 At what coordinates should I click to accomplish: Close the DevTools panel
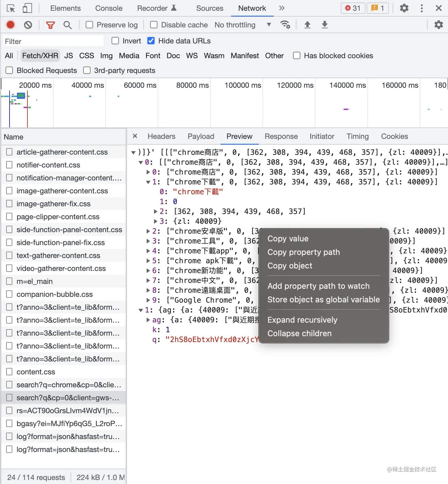[439, 8]
